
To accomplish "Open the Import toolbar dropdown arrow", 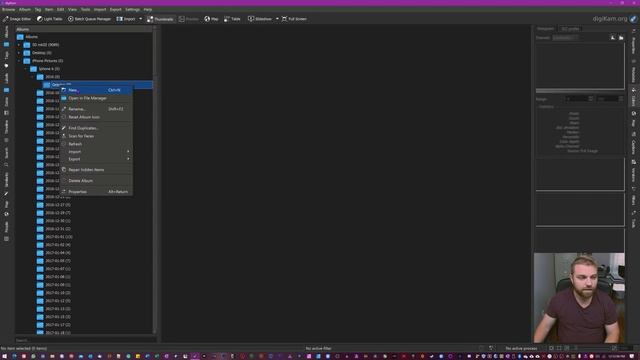I will pos(141,19).
